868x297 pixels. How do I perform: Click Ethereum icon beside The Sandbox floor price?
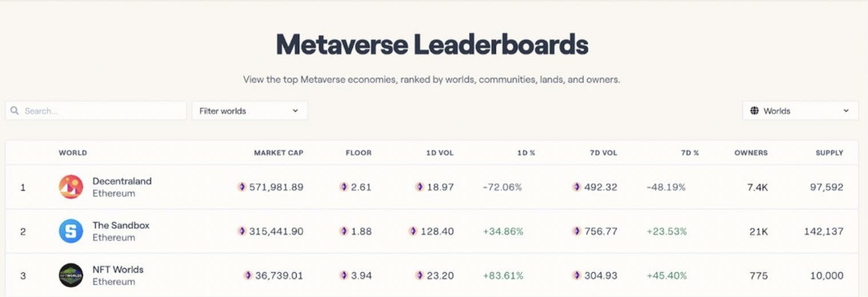point(344,231)
